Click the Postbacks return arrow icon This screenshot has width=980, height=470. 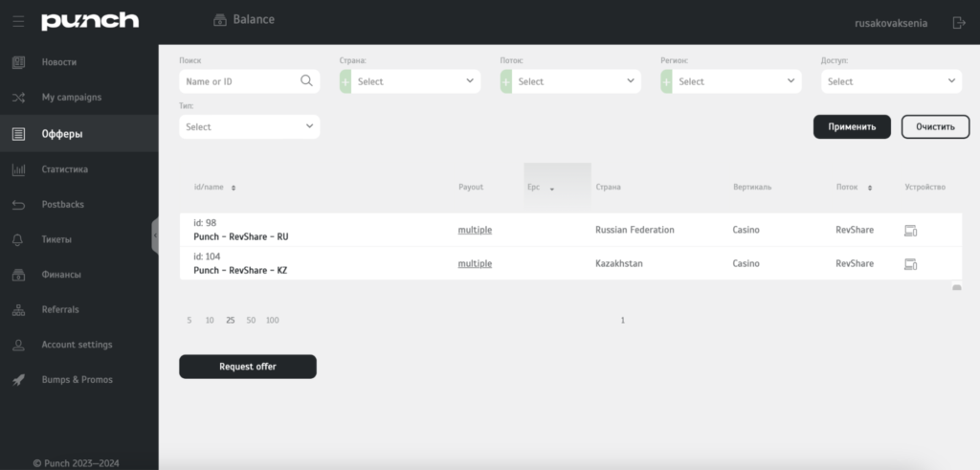[x=19, y=205]
